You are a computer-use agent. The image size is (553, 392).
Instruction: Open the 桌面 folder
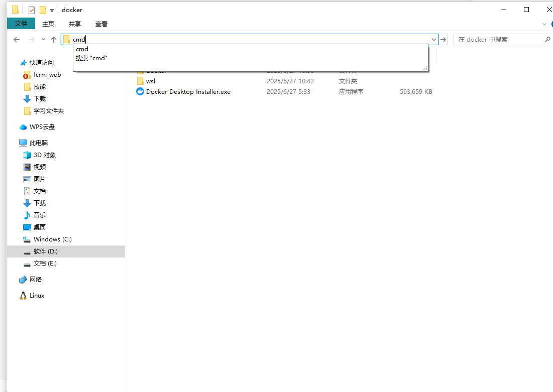click(40, 227)
